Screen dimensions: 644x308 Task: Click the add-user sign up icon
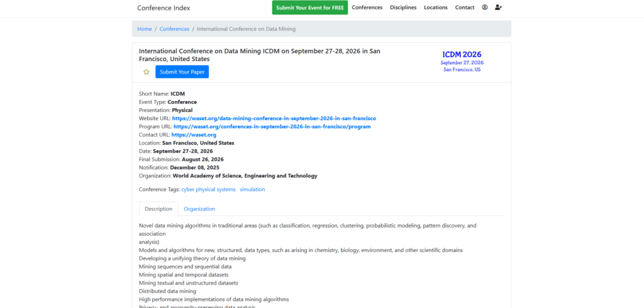[498, 8]
